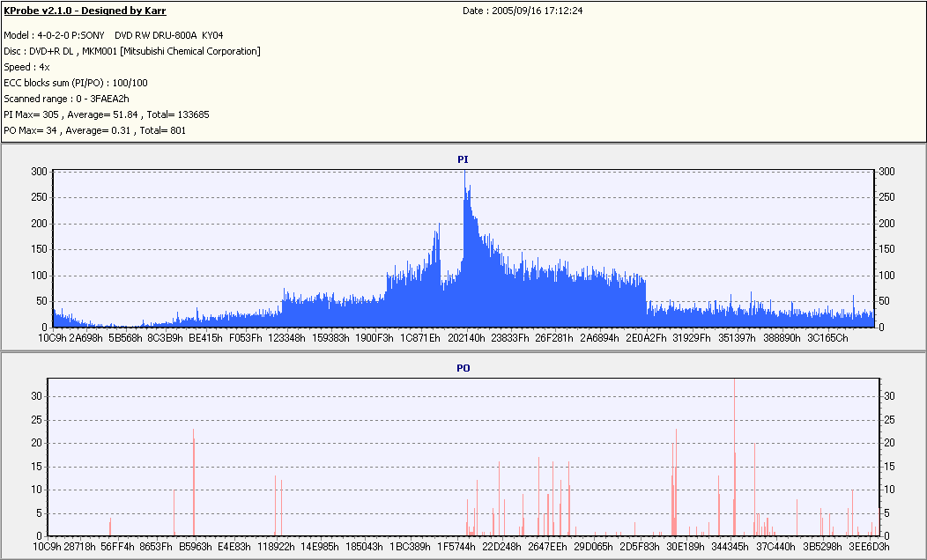Click the Speed : 4x line
This screenshot has height=560, width=927.
point(26,67)
